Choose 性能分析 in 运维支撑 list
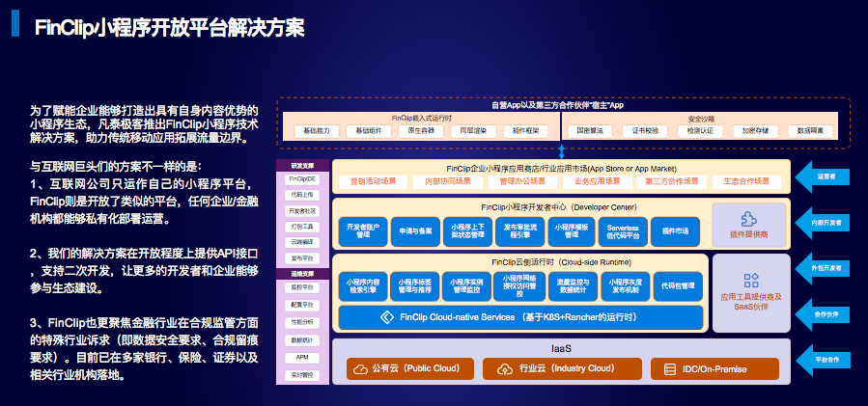 302,322
